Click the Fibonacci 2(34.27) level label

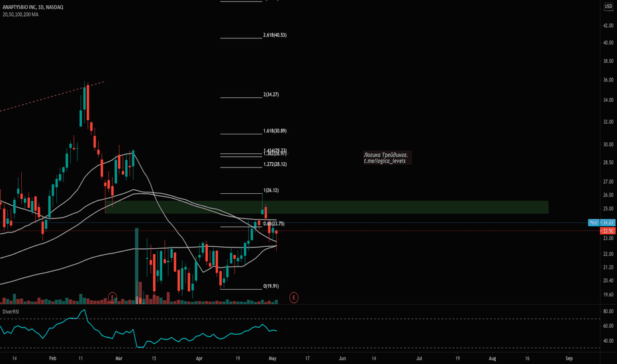[x=271, y=95]
